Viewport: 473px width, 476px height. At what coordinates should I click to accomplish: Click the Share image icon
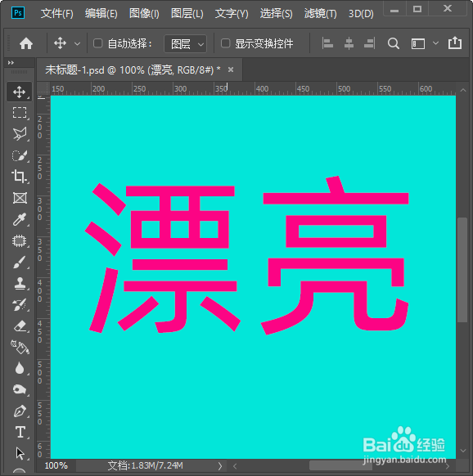(455, 43)
